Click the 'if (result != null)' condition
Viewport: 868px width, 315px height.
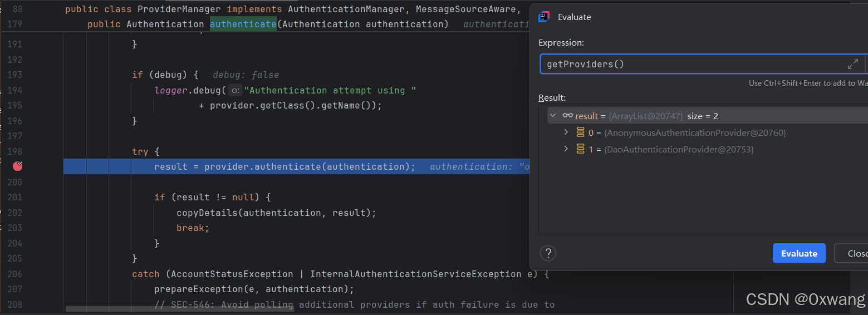pos(212,197)
